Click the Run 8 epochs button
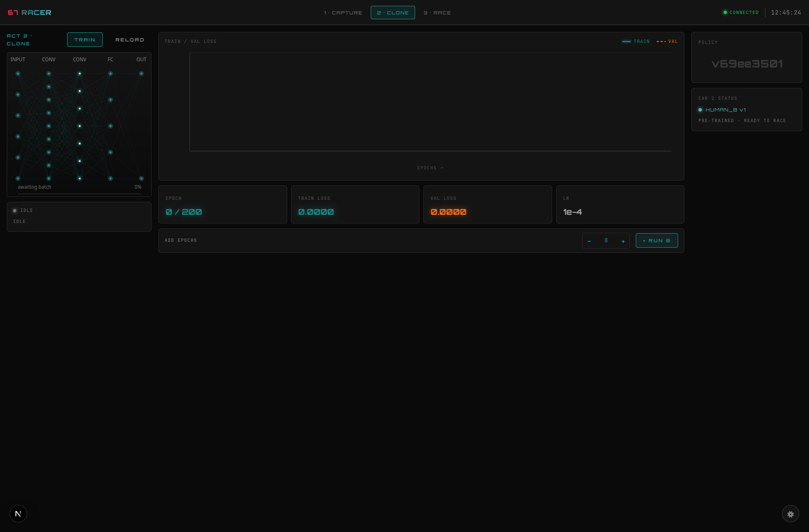Viewport: 809px width, 532px height. [657, 240]
